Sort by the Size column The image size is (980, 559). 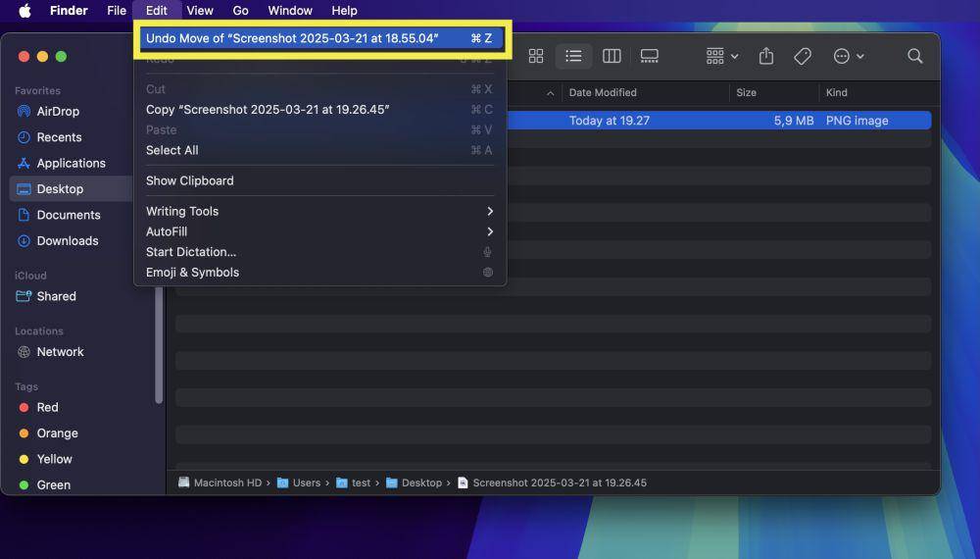[746, 92]
